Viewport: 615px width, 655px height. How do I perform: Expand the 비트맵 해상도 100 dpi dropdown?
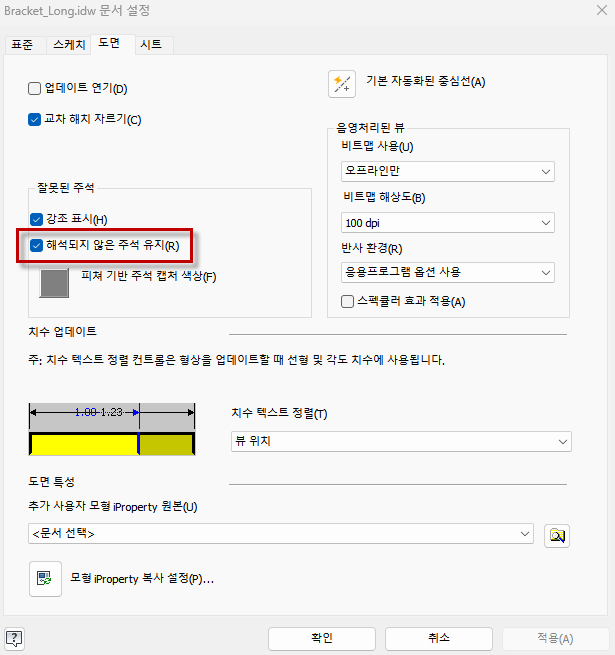[x=447, y=222]
